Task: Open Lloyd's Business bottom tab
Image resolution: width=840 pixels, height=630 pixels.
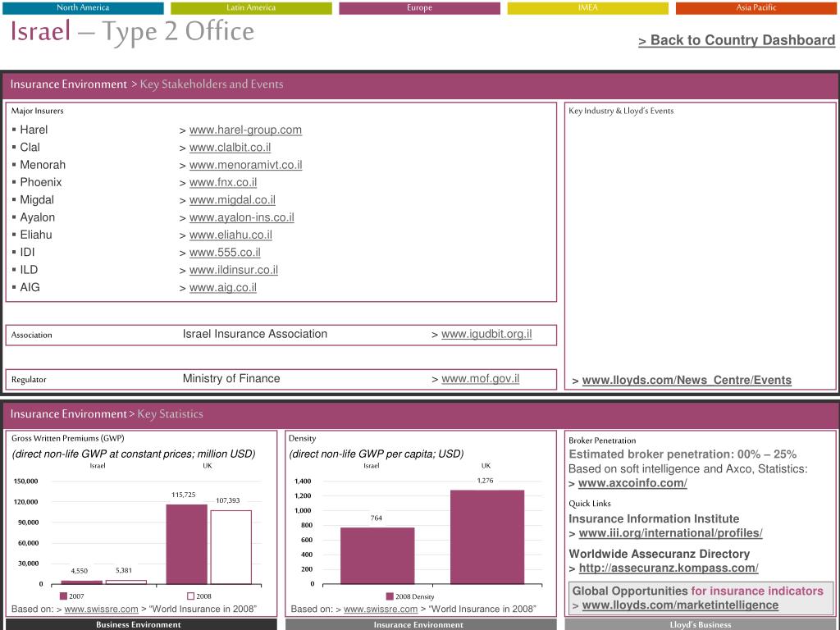Action: [x=701, y=624]
